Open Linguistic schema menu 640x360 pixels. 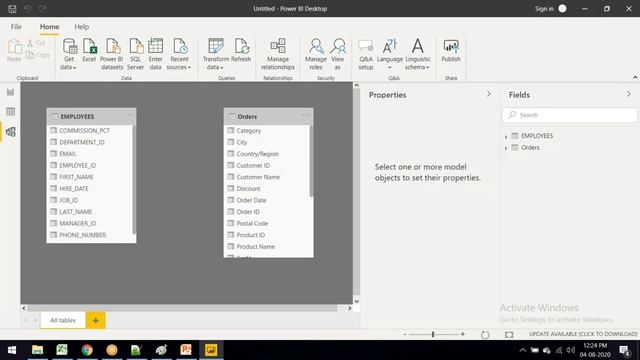418,55
